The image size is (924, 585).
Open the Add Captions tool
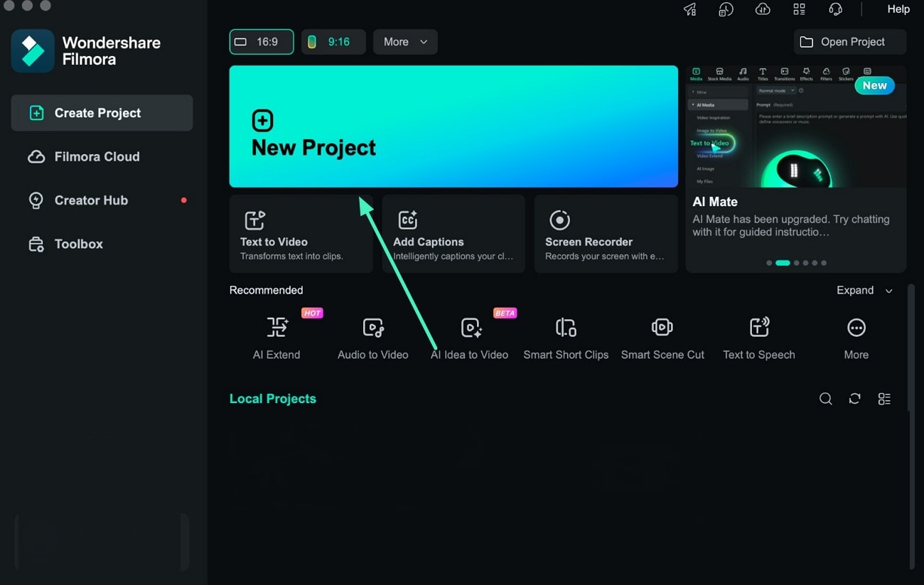point(453,234)
